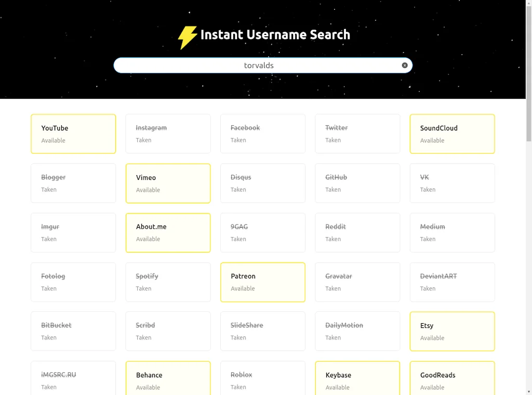This screenshot has width=532, height=395.
Task: Click the Keybase available card
Action: point(357,378)
